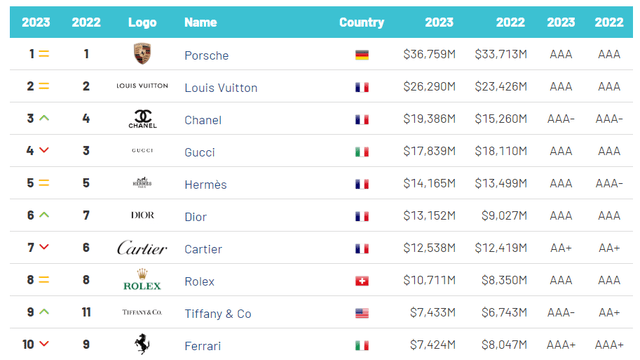The height and width of the screenshot is (360, 640).
Task: Sort by the Country column header
Action: tap(362, 22)
